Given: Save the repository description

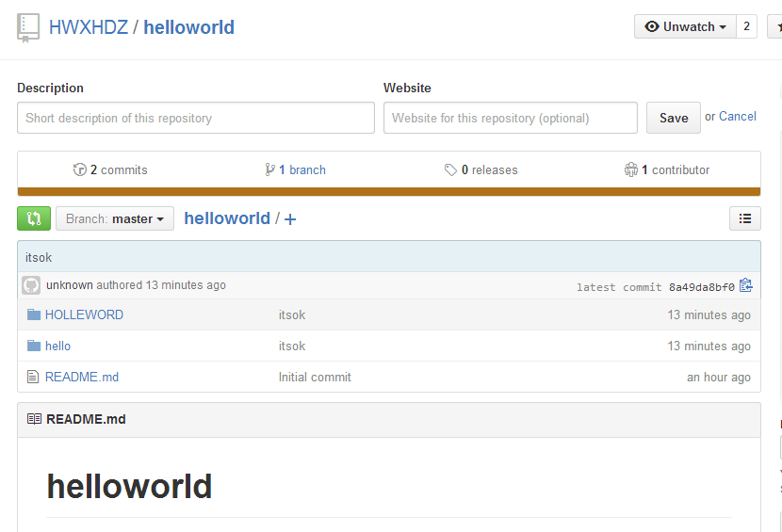Looking at the screenshot, I should (x=674, y=118).
